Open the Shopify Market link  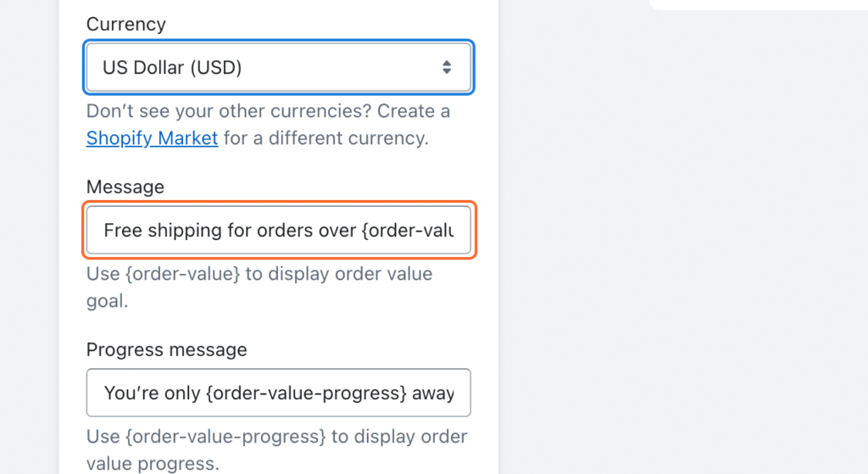[x=152, y=137]
